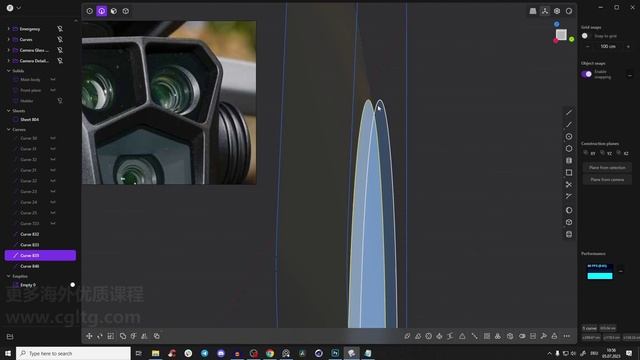Toggle the Enable snapping switch
This screenshot has height=360, width=640.
tap(587, 74)
